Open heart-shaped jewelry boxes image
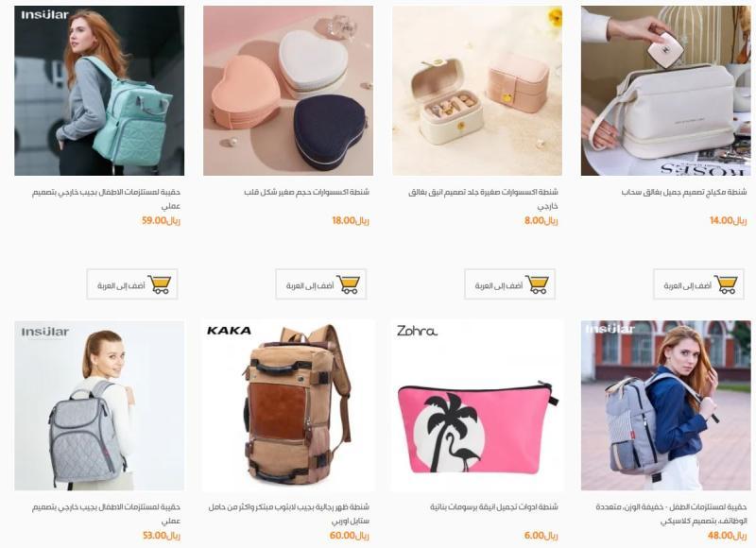 pyautogui.click(x=288, y=91)
